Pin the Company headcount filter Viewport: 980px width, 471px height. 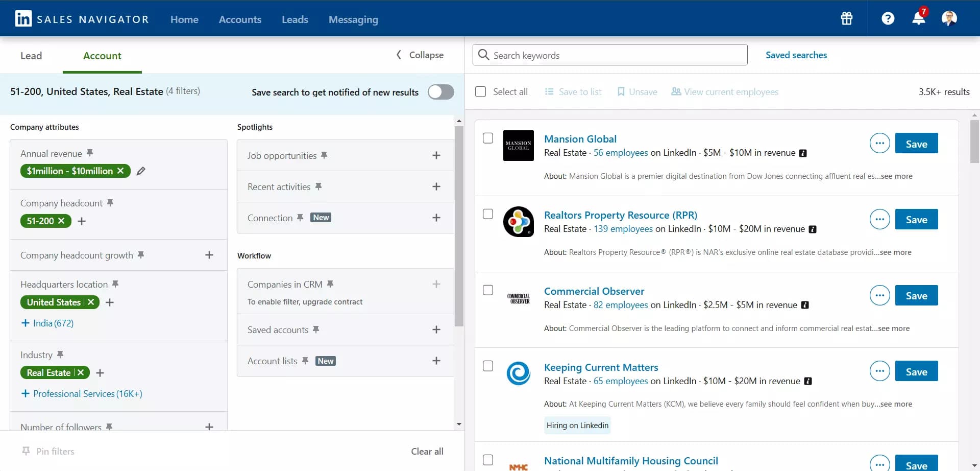(110, 203)
